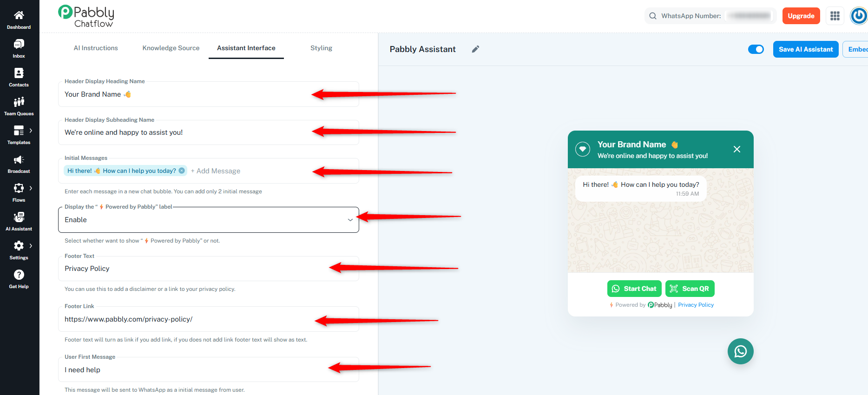Click the 'Hi there!' chat bubble preview
The width and height of the screenshot is (868, 395).
click(x=641, y=188)
